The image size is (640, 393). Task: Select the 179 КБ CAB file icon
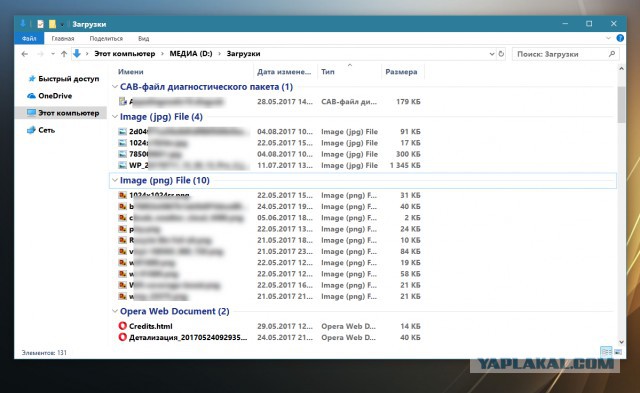[122, 101]
